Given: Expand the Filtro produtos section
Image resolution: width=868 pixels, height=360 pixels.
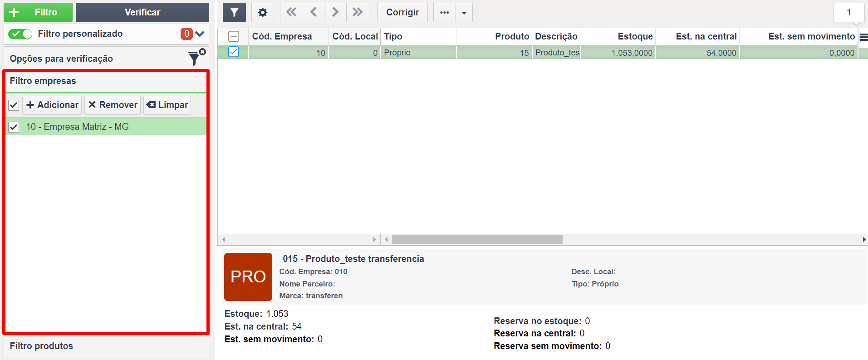Looking at the screenshot, I should tap(106, 346).
